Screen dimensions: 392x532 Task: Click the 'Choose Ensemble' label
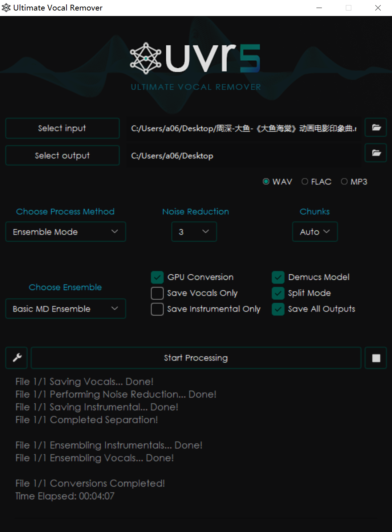65,287
